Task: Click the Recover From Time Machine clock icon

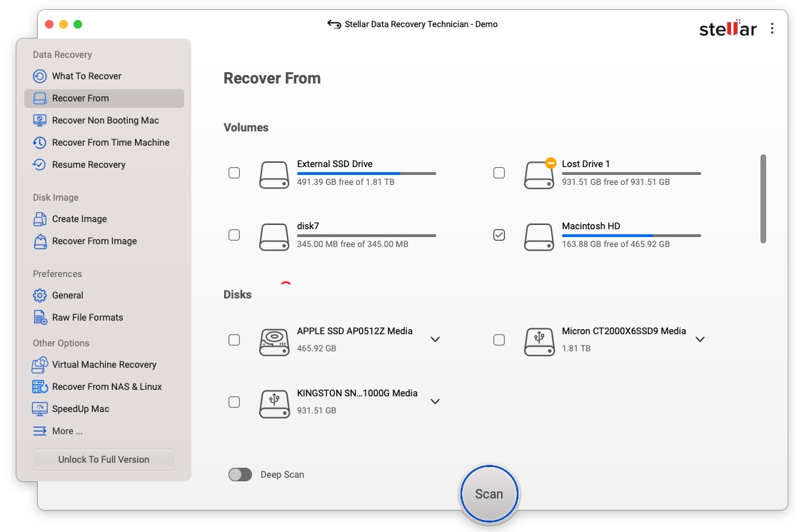Action: (x=39, y=143)
